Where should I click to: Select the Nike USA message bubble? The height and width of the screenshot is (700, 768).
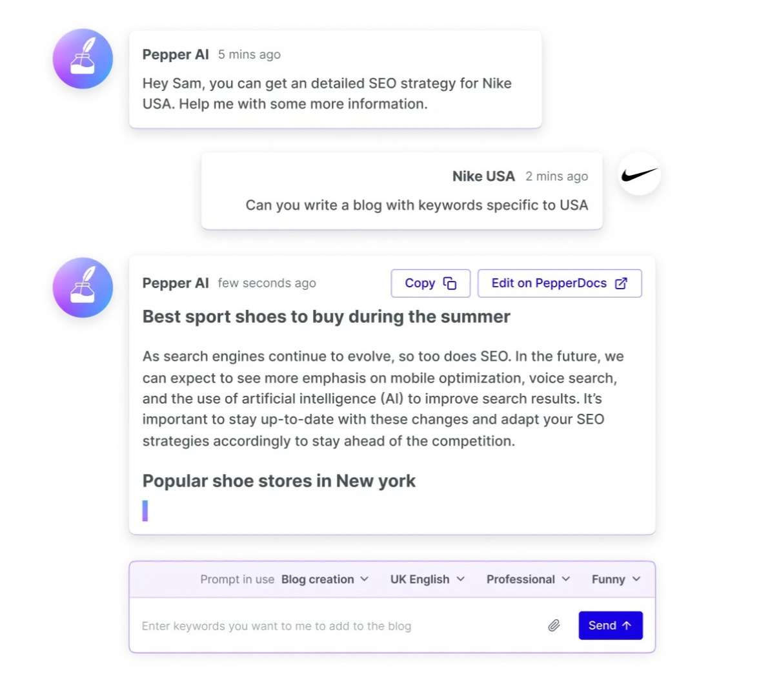click(401, 190)
